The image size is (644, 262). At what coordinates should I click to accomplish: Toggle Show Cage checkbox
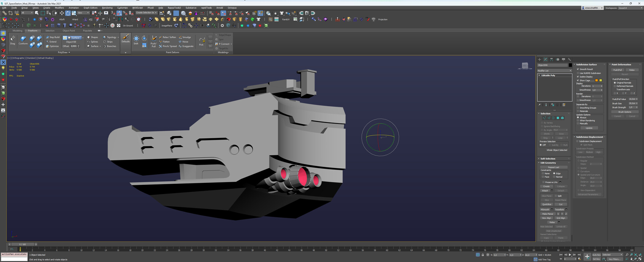(578, 81)
